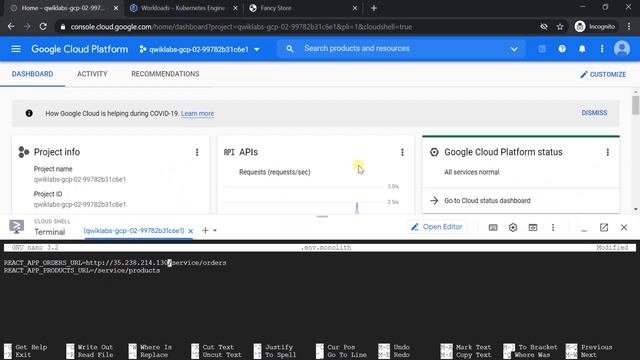The width and height of the screenshot is (640, 360).
Task: Open the project selector qwiklabs-gcp-02-99782b31c6e1
Action: [x=199, y=49]
